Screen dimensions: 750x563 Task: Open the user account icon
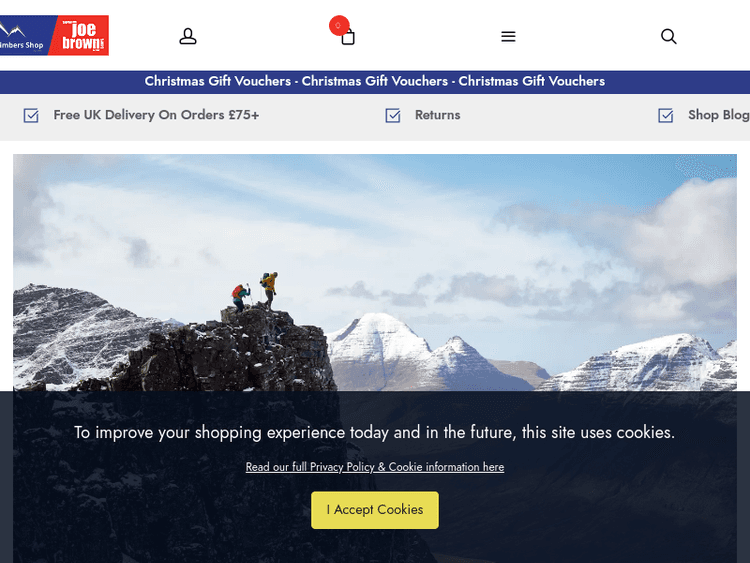point(188,36)
